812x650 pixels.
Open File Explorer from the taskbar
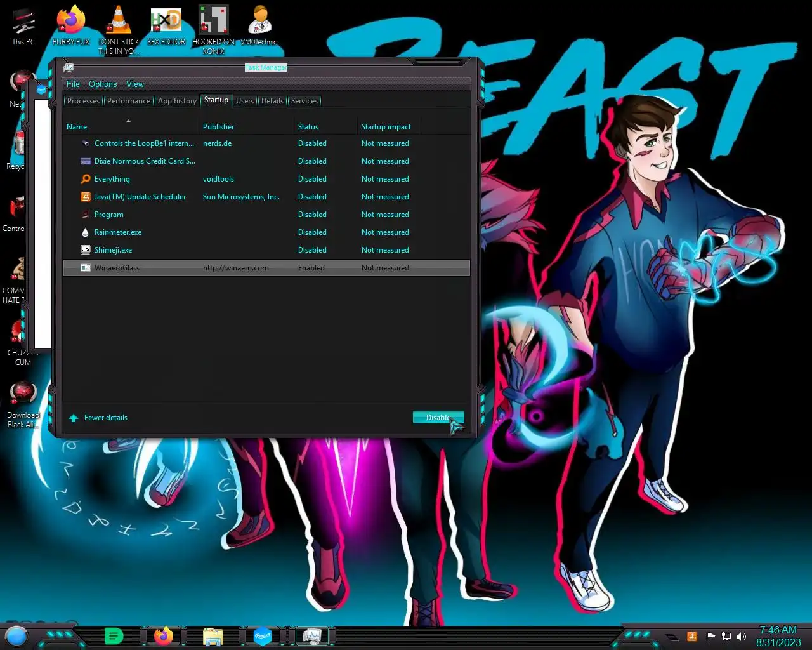213,636
